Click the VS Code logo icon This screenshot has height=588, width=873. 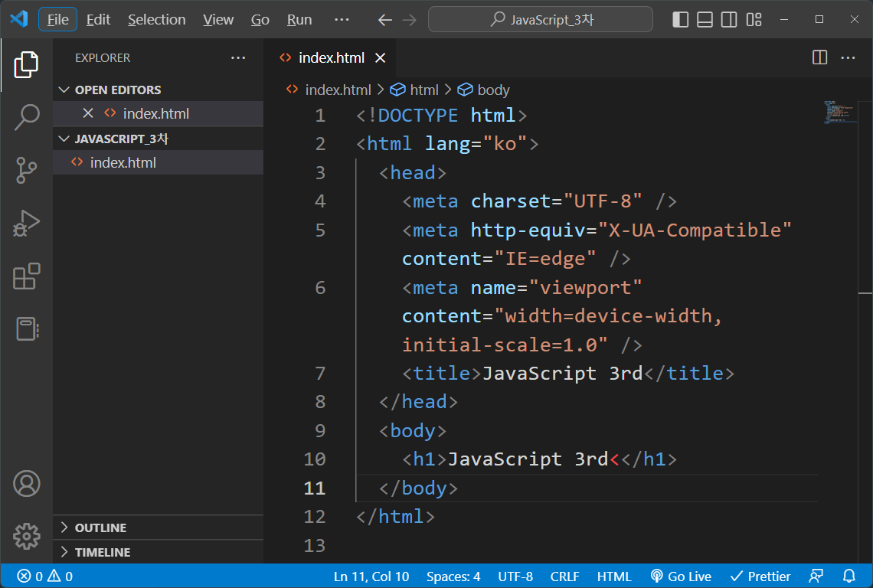click(x=19, y=19)
